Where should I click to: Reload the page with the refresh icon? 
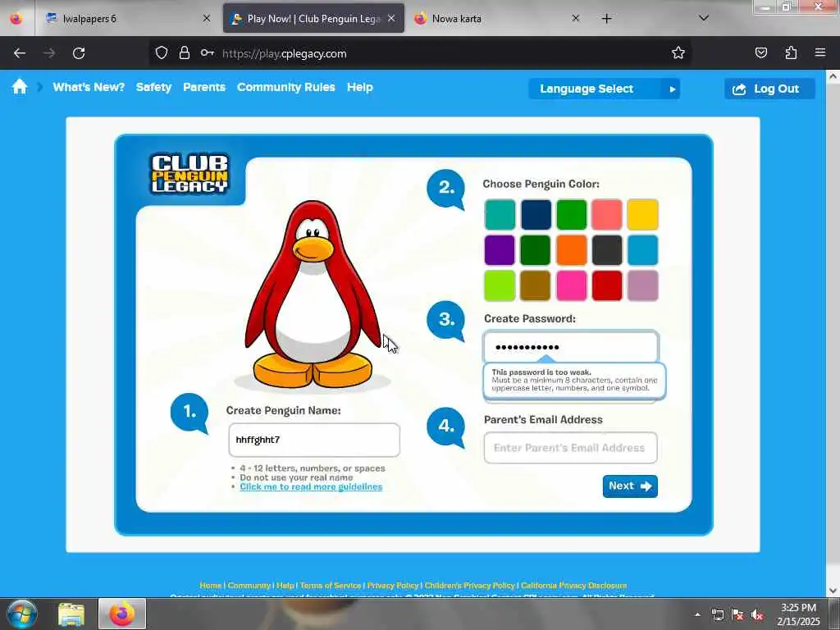(79, 53)
